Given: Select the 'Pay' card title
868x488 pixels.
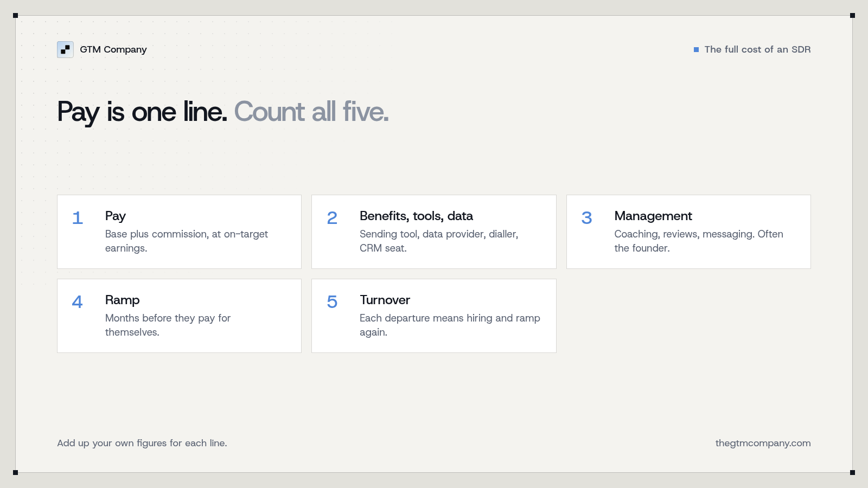Looking at the screenshot, I should (116, 216).
